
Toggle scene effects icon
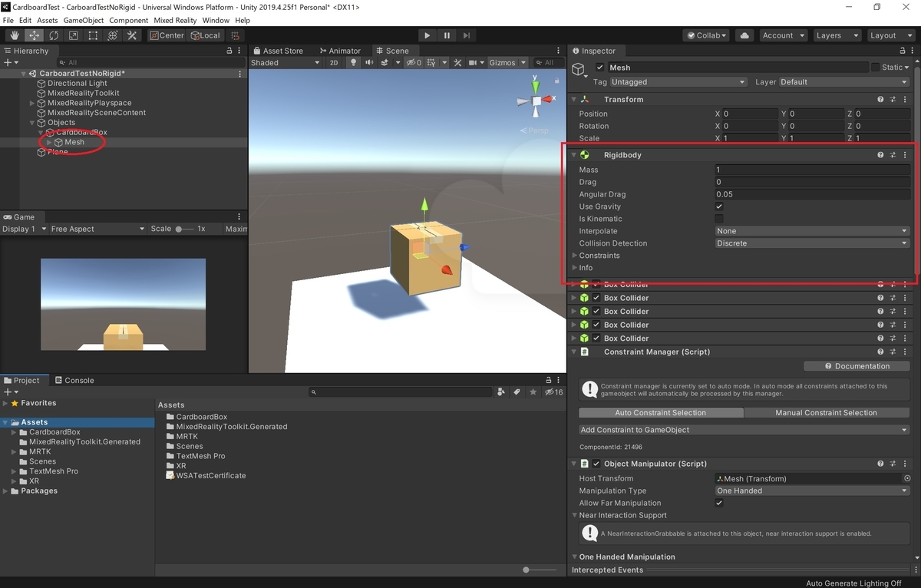coord(385,63)
